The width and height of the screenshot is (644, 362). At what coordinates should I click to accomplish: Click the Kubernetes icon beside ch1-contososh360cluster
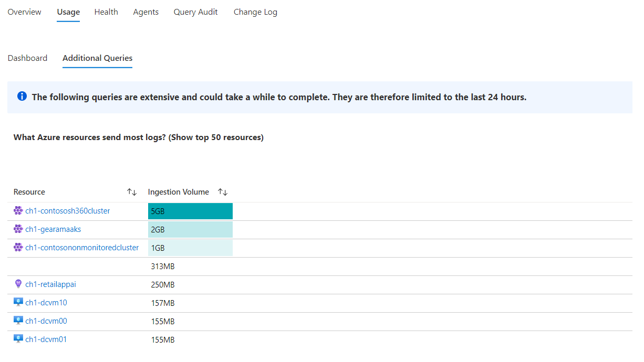tap(18, 211)
